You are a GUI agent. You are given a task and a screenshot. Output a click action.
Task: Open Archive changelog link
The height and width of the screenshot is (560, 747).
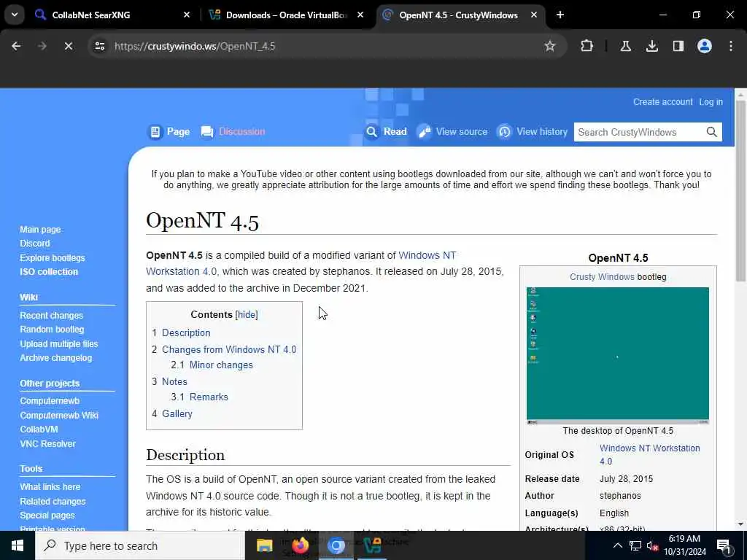[55, 358]
